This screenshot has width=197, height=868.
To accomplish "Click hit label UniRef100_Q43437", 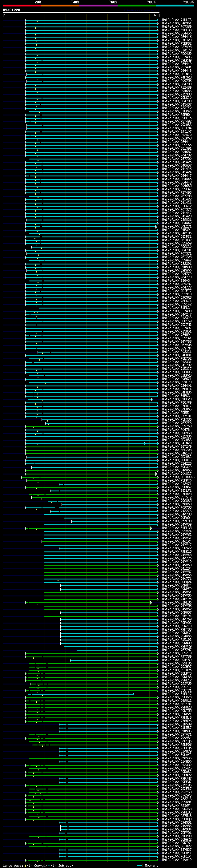I will (x=177, y=104).
